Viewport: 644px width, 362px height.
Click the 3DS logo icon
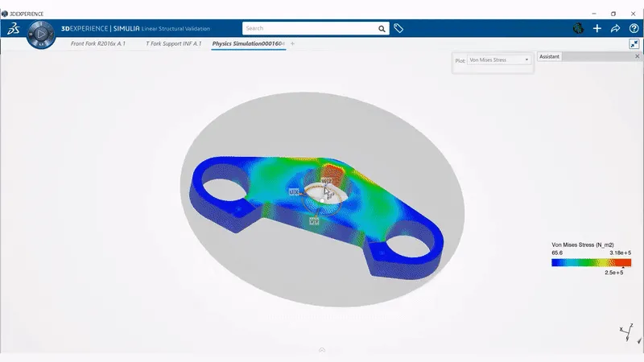pos(11,29)
